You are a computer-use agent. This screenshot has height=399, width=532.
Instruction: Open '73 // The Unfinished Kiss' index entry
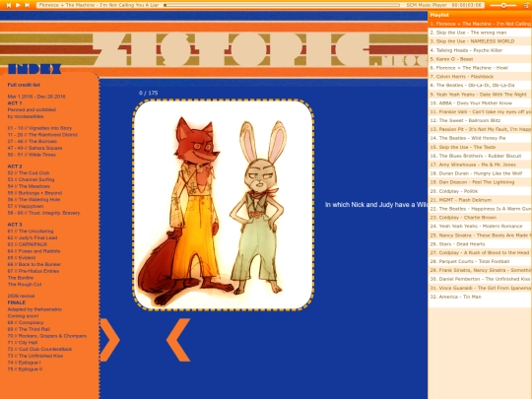35,356
